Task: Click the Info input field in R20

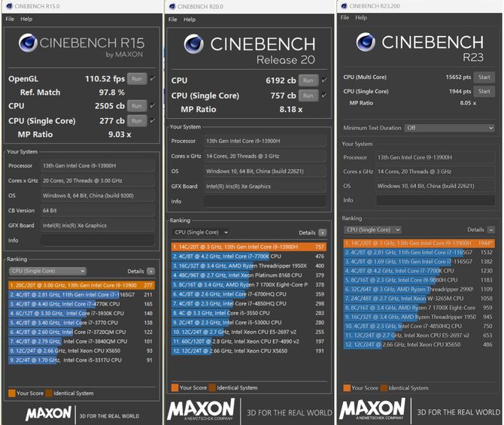Action: click(x=266, y=202)
